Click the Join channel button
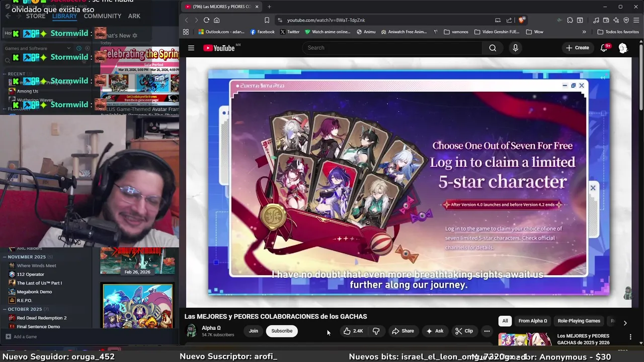 [253, 331]
